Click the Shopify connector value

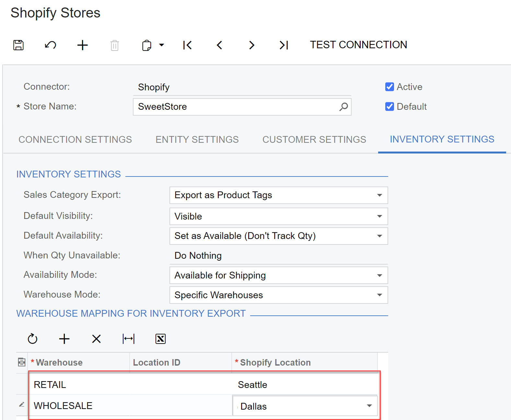pos(242,87)
